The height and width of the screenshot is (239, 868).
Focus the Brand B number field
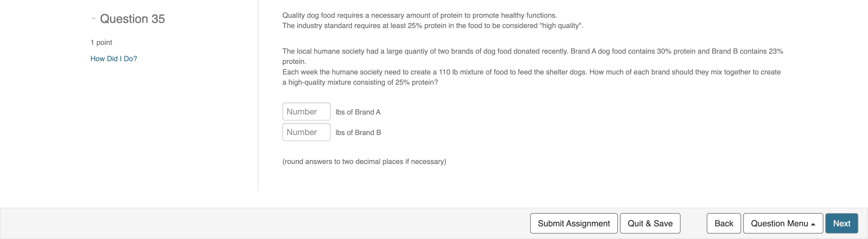point(306,132)
